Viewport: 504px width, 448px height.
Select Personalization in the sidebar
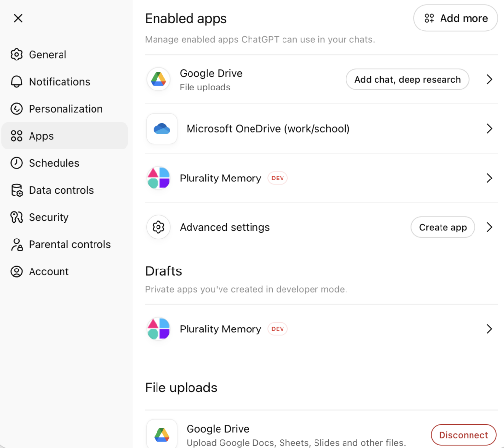pos(65,109)
